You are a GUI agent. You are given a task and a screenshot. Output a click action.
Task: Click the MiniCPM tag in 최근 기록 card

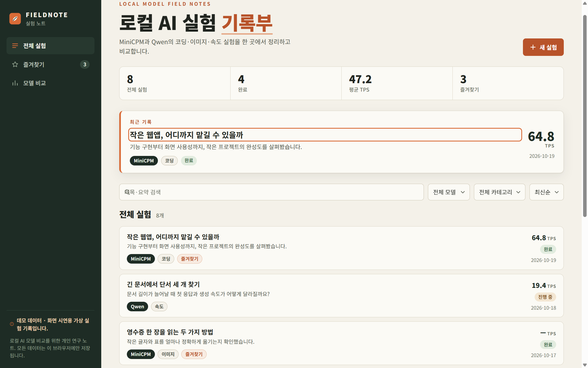coord(144,161)
